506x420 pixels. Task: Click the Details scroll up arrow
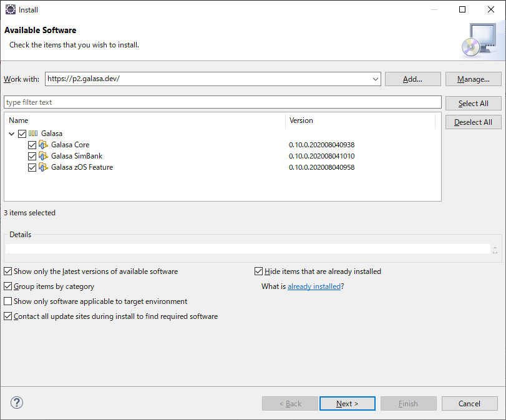tap(495, 247)
